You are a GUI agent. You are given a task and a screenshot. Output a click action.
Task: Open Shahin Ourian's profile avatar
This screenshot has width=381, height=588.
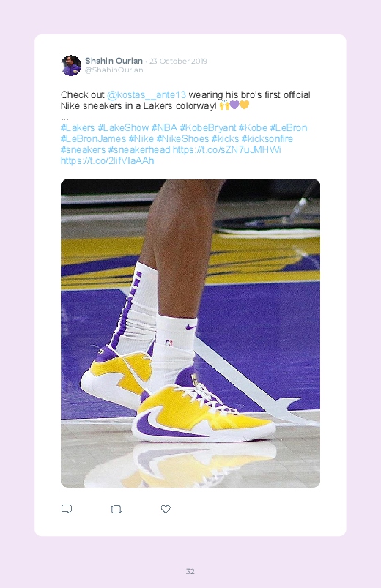coord(71,66)
